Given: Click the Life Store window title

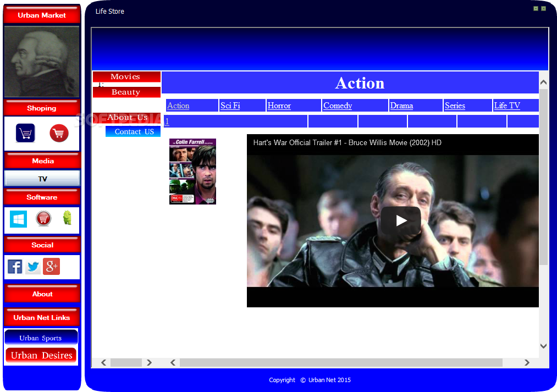Looking at the screenshot, I should click(x=110, y=12).
